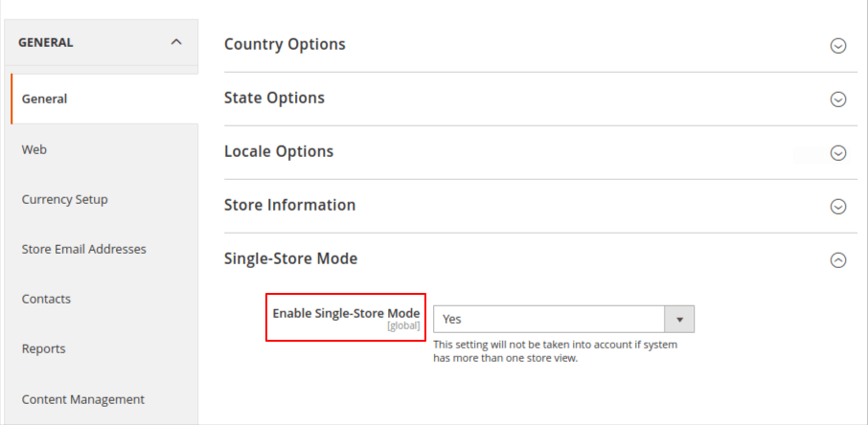Click the Enable Single-Store Mode label

click(x=346, y=313)
